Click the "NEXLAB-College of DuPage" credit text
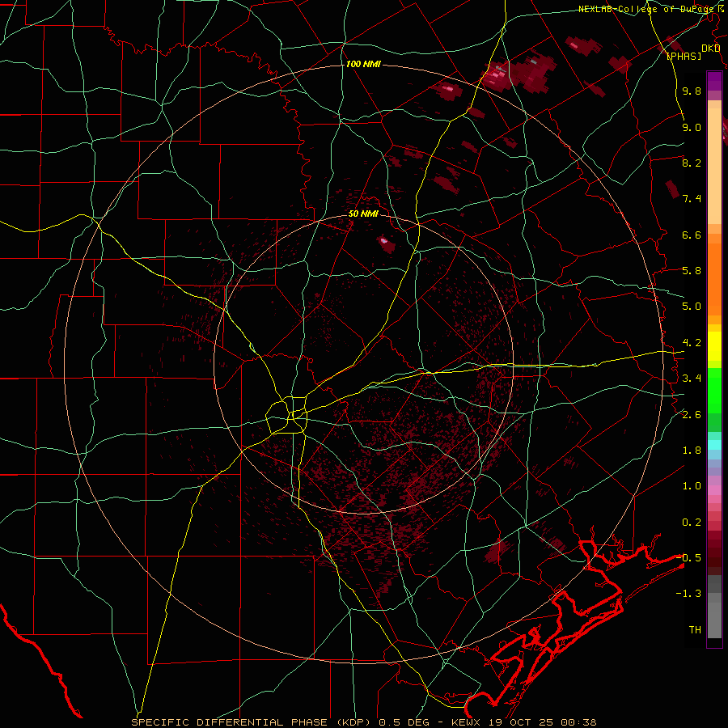The height and width of the screenshot is (728, 728). 645,9
